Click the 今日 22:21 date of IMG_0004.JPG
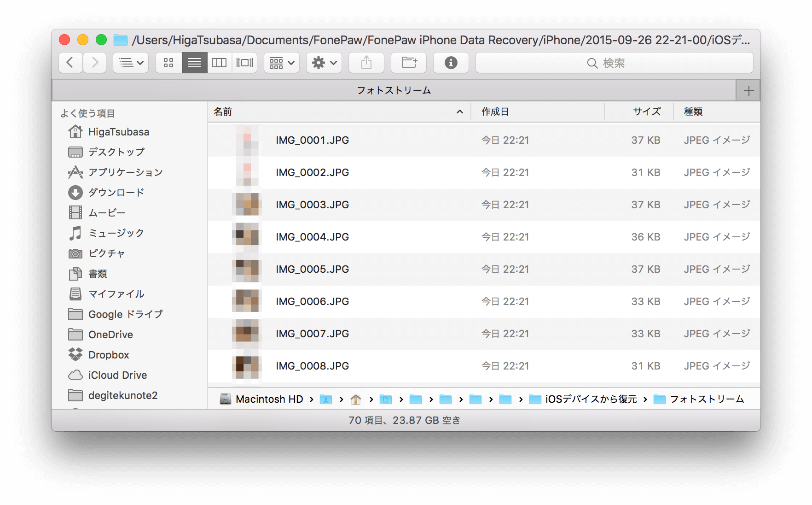This screenshot has height=505, width=812. click(x=505, y=237)
